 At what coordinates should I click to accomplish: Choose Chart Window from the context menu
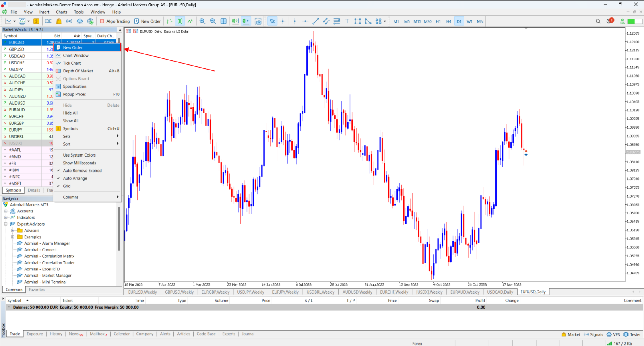[x=87, y=56]
